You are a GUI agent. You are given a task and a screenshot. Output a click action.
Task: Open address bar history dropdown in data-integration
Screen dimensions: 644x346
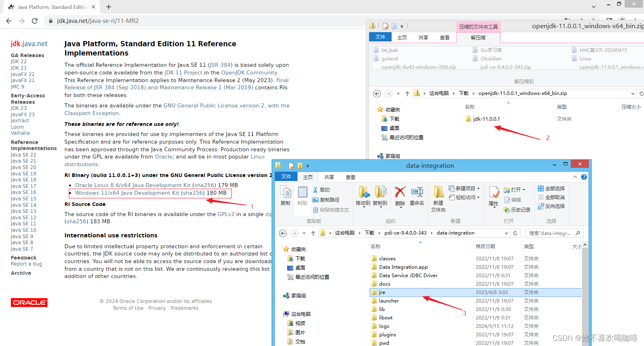click(x=507, y=233)
